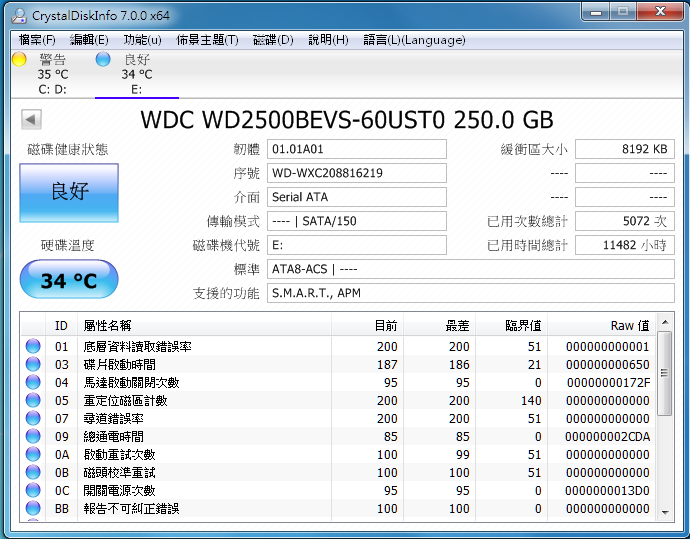The height and width of the screenshot is (539, 690).
Task: Click the CrystalDiskInfo app icon in title bar
Action: coord(19,15)
